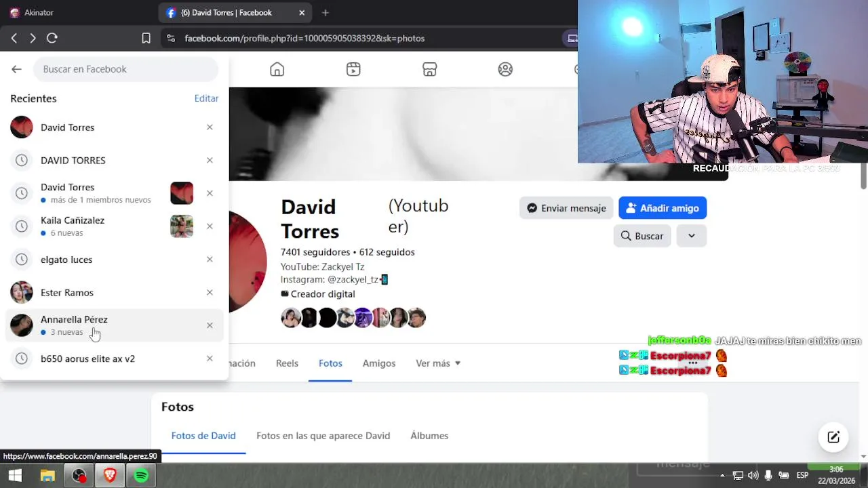Expand the Ver más dropdown
Image resolution: width=868 pixels, height=488 pixels.
438,363
